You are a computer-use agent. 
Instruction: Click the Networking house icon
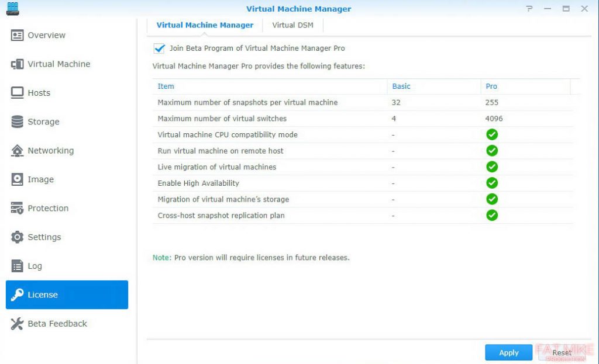click(17, 151)
